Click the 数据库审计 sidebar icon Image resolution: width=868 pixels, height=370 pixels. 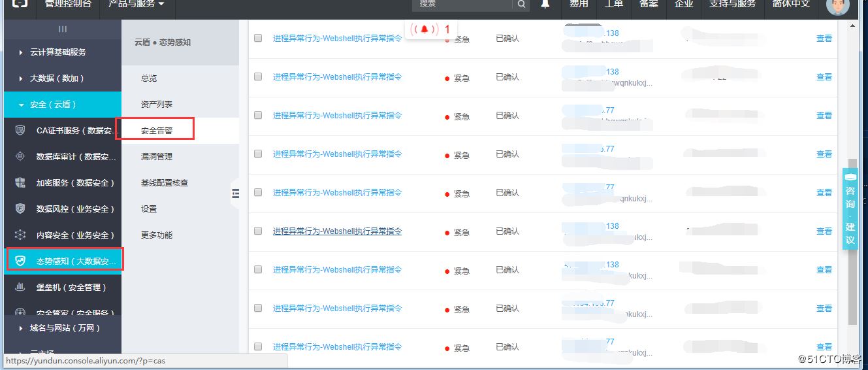20,156
